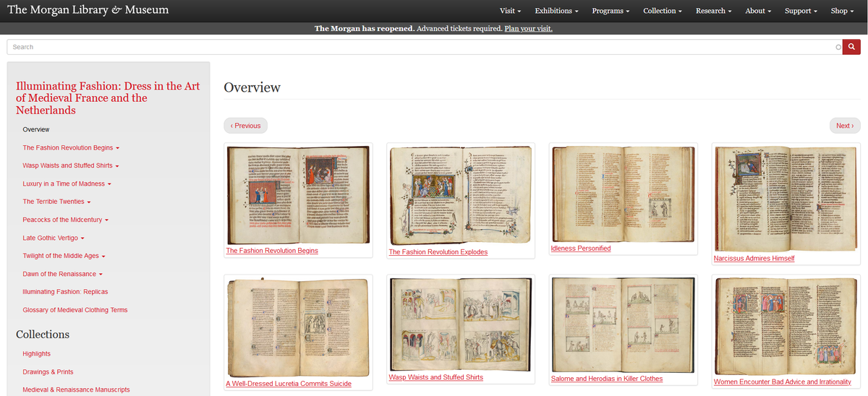
Task: Click the Idleness Personified caption link
Action: 581,249
